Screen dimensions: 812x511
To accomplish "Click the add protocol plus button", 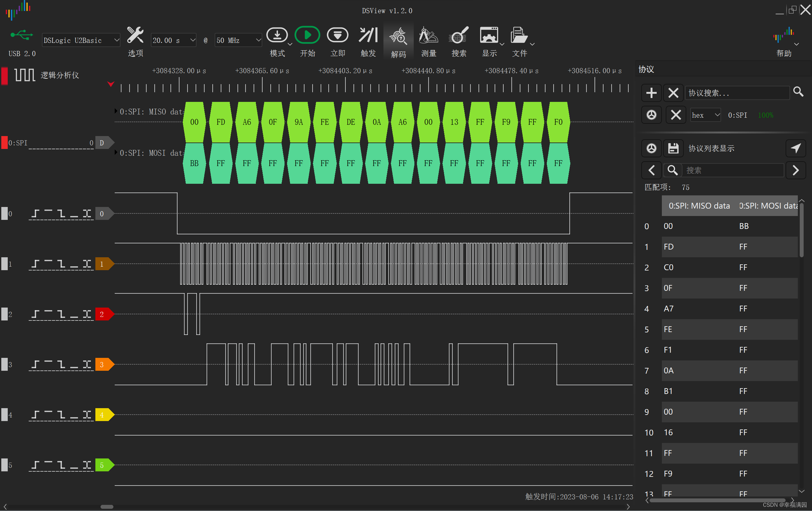I will [651, 93].
